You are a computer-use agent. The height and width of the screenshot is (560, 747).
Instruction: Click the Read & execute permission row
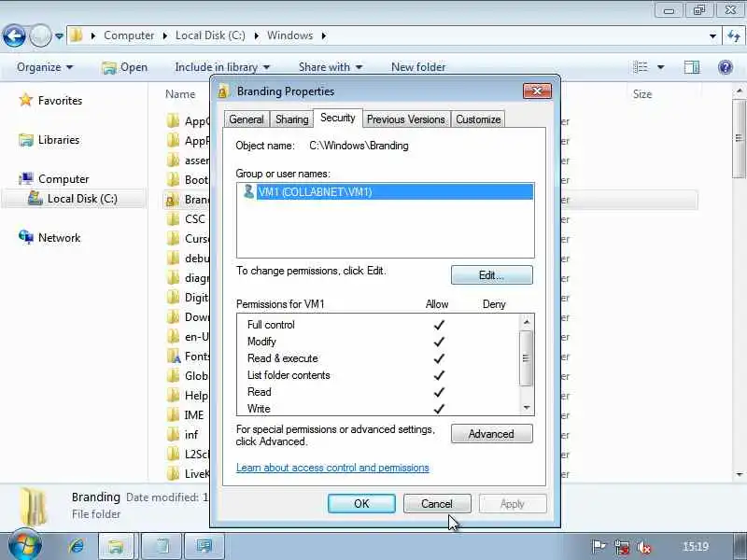[379, 358]
